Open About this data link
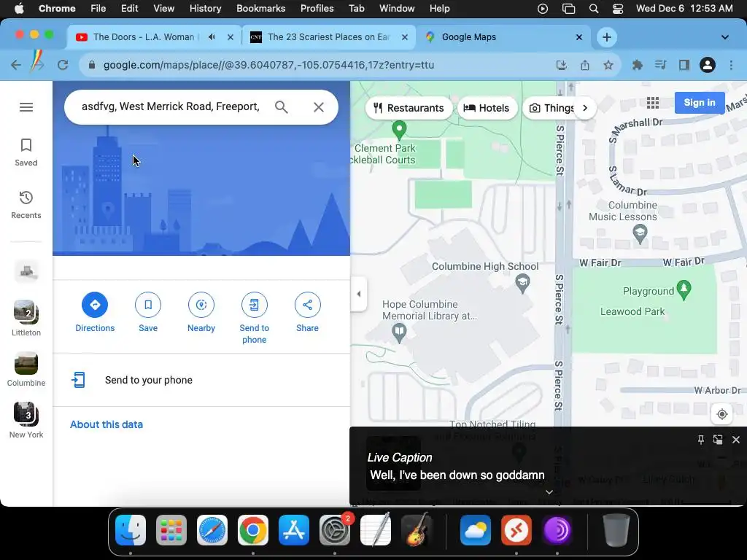 click(x=107, y=424)
